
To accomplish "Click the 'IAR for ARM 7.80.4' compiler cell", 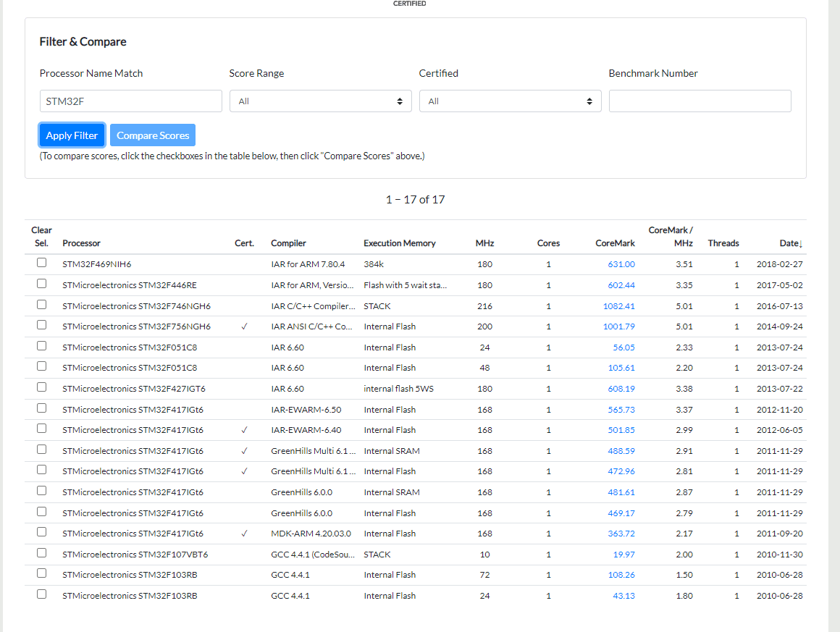I will tap(308, 264).
